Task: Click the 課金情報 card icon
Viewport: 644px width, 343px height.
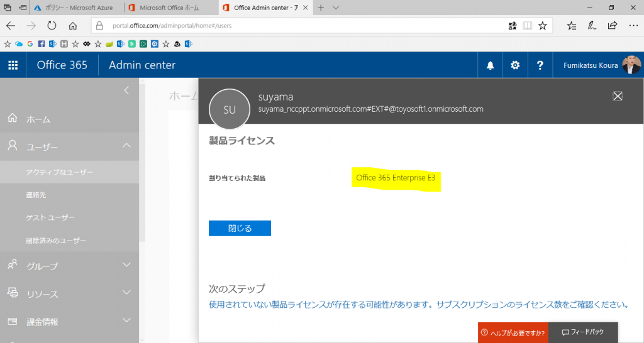Action: point(13,321)
